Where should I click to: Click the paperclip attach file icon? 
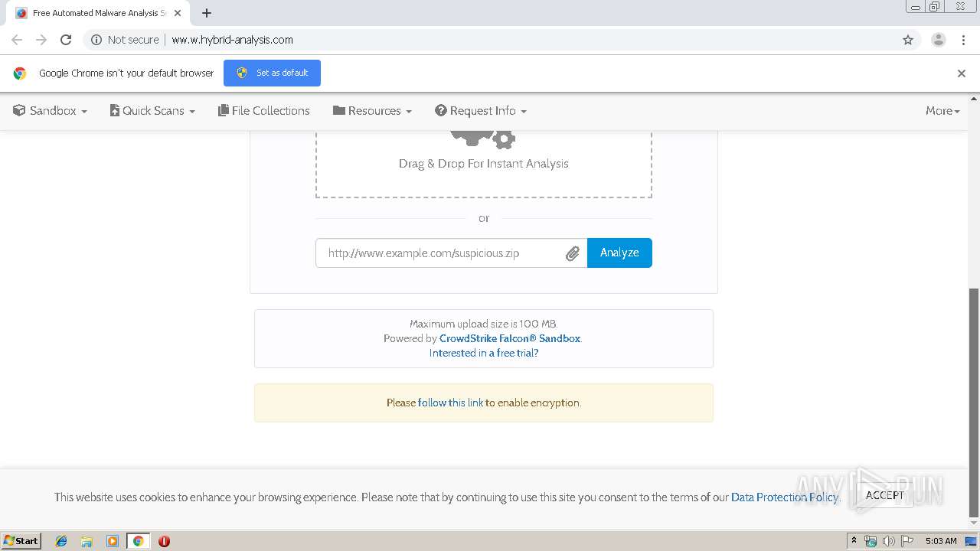coord(573,253)
